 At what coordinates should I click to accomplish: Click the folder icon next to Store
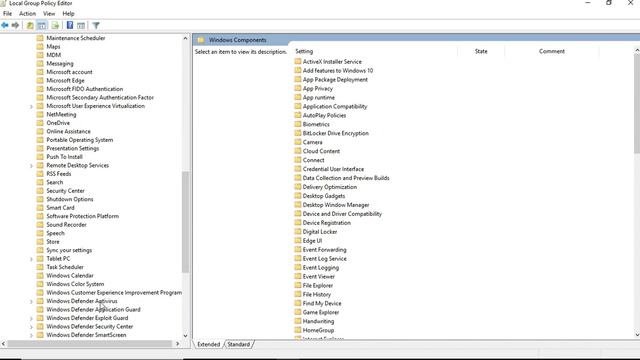[x=40, y=242]
